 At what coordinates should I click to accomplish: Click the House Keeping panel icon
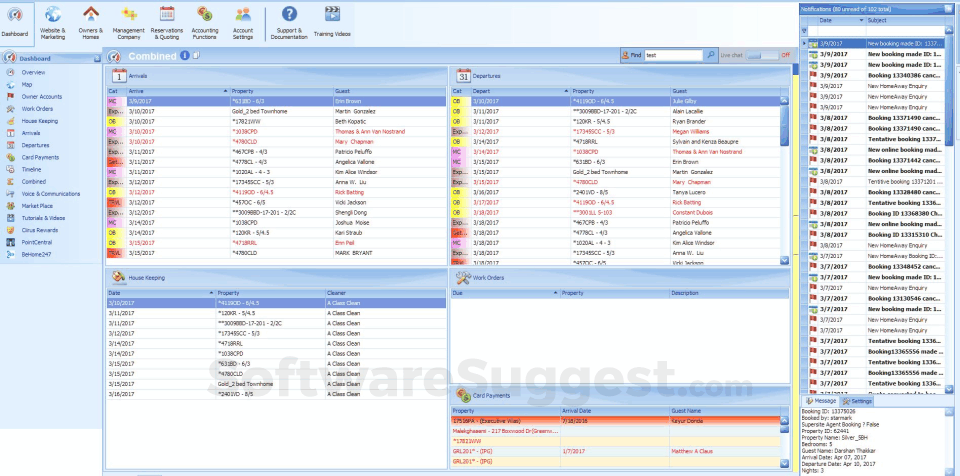click(x=119, y=278)
